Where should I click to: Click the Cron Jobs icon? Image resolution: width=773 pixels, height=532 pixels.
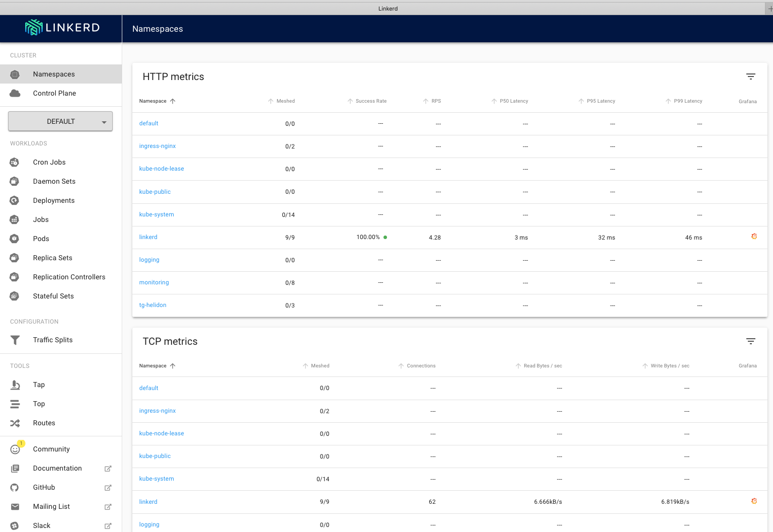[x=15, y=162]
